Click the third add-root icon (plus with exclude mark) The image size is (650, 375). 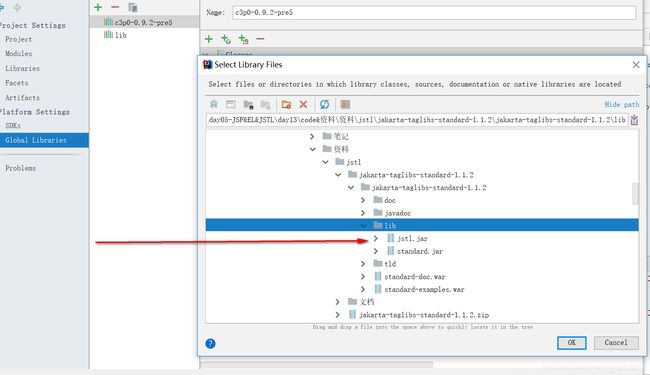[243, 39]
